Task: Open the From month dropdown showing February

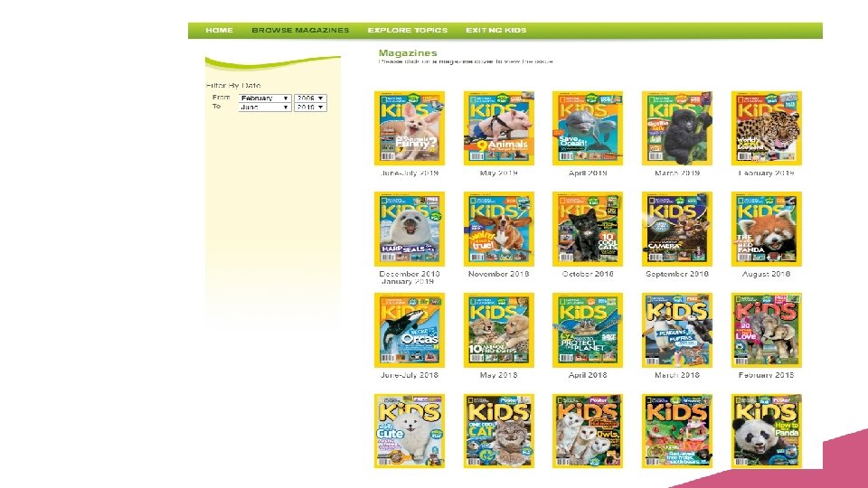Action: tap(265, 98)
